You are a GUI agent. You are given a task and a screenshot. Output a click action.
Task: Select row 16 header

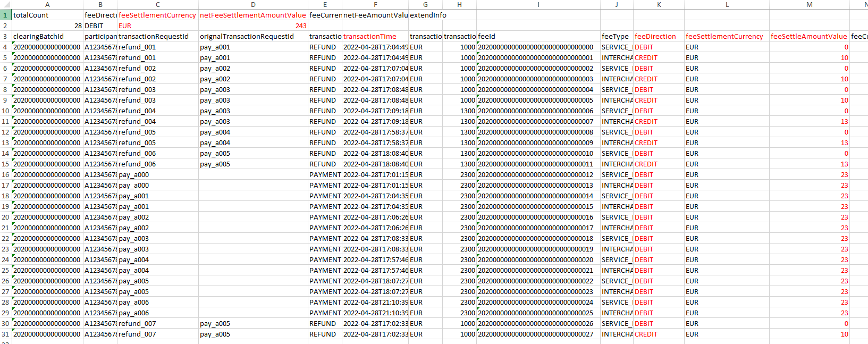click(5, 174)
